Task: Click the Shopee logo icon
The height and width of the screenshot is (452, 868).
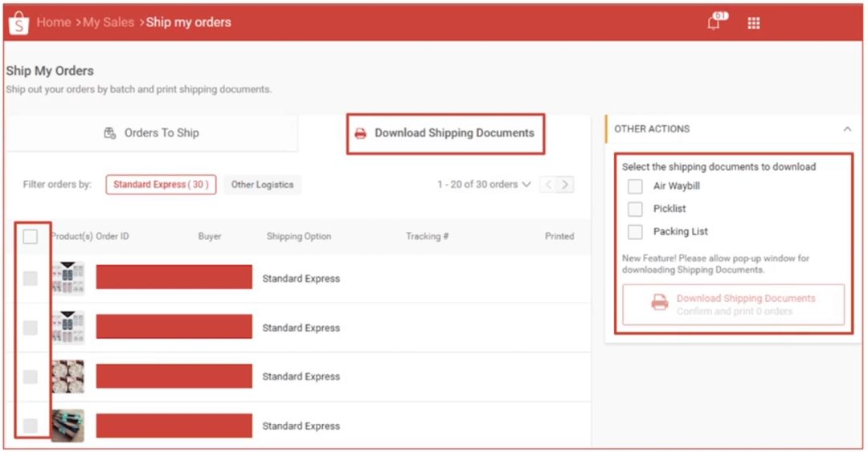Action: 18,23
